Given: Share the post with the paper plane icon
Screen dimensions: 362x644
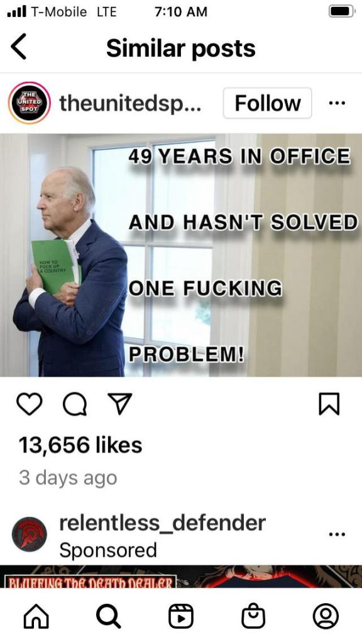Looking at the screenshot, I should pyautogui.click(x=120, y=403).
